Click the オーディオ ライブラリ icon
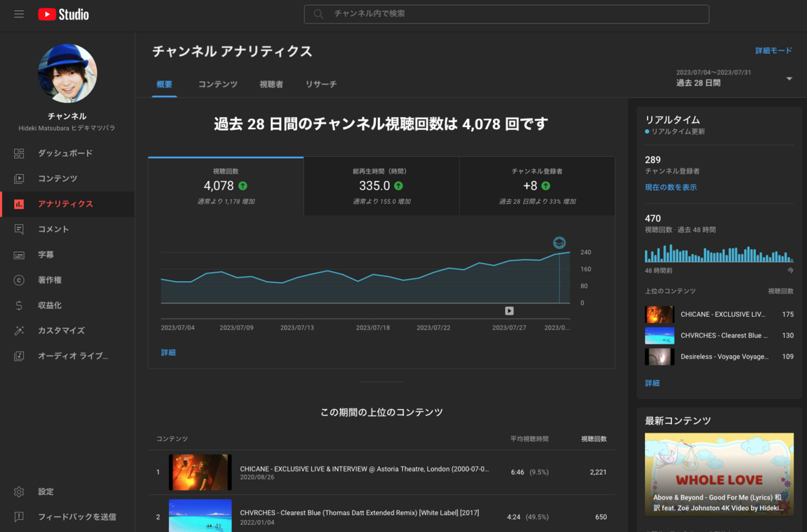The width and height of the screenshot is (807, 532). point(19,356)
